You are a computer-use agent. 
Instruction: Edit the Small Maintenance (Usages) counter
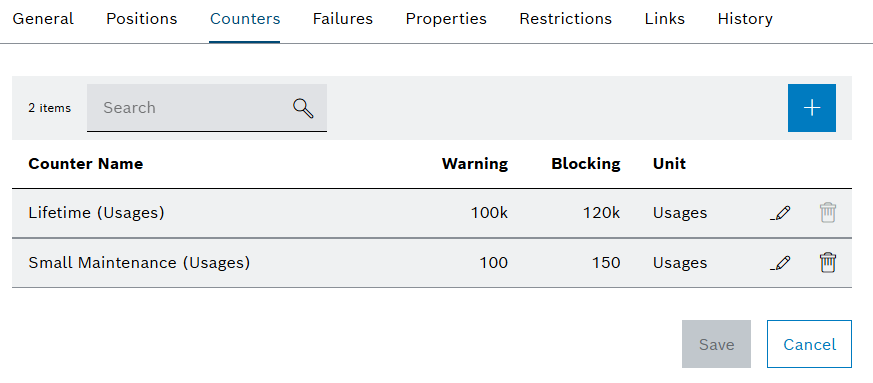point(780,262)
